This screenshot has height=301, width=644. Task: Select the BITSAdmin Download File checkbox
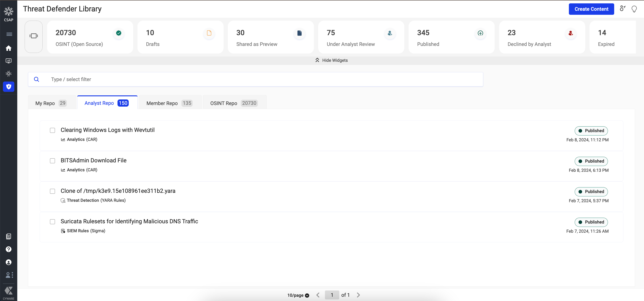point(52,161)
